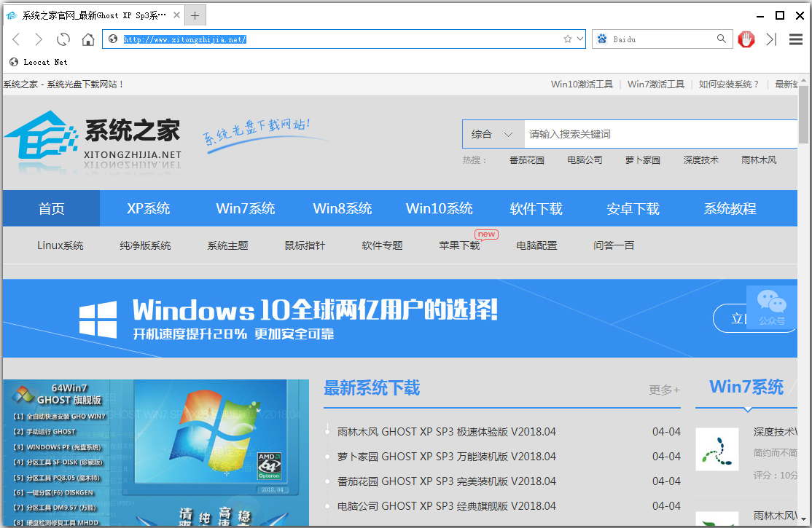Maximize the browser window
This screenshot has height=528, width=812.
click(779, 15)
